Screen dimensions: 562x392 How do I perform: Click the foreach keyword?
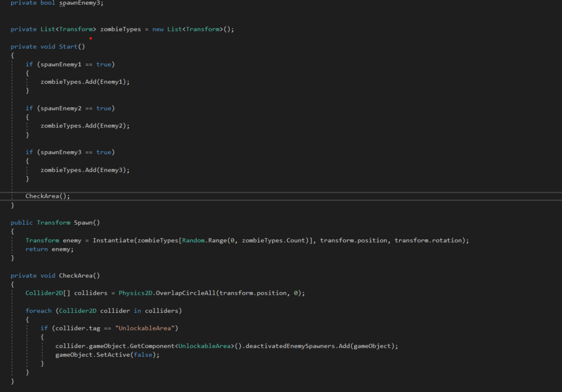pyautogui.click(x=38, y=311)
